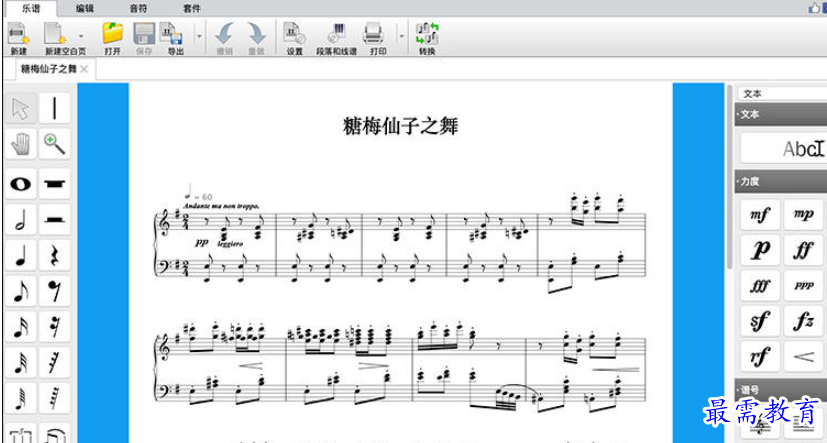Insert the crescendo hairpin symbol

[803, 357]
